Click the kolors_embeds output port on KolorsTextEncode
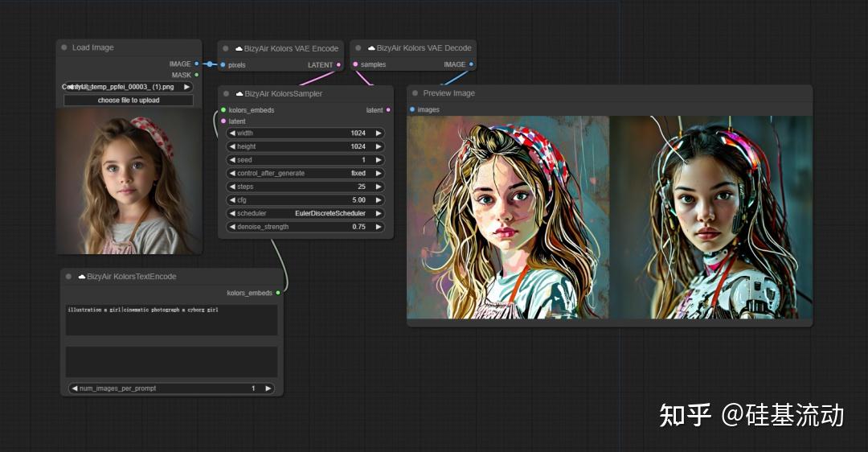868x452 pixels. tap(278, 293)
